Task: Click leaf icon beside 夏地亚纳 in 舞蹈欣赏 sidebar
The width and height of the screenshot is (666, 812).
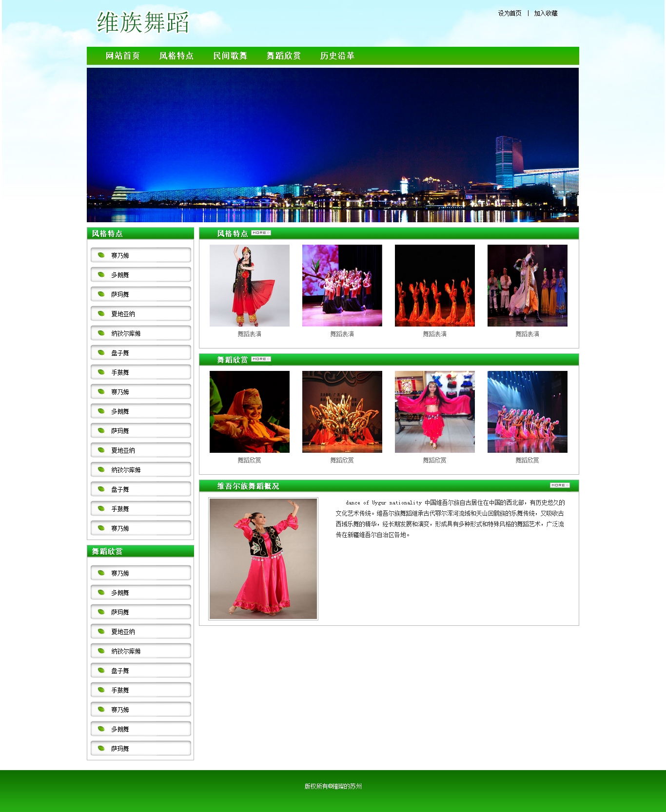Action: [x=101, y=631]
